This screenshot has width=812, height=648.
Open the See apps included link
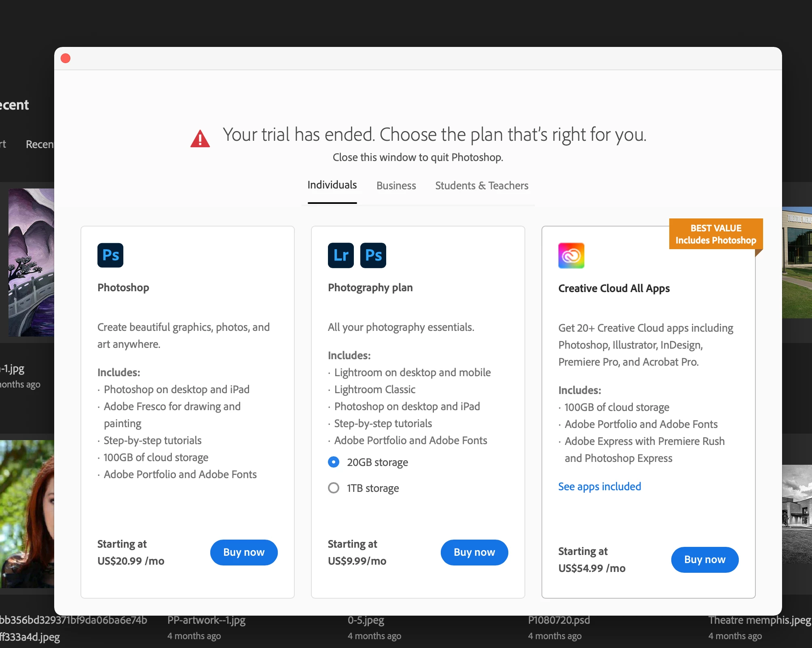click(599, 487)
